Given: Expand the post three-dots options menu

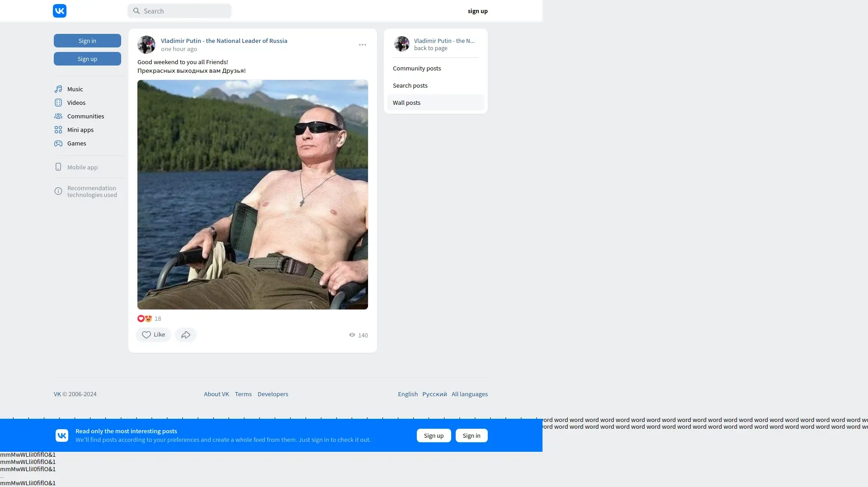Looking at the screenshot, I should click(x=363, y=45).
